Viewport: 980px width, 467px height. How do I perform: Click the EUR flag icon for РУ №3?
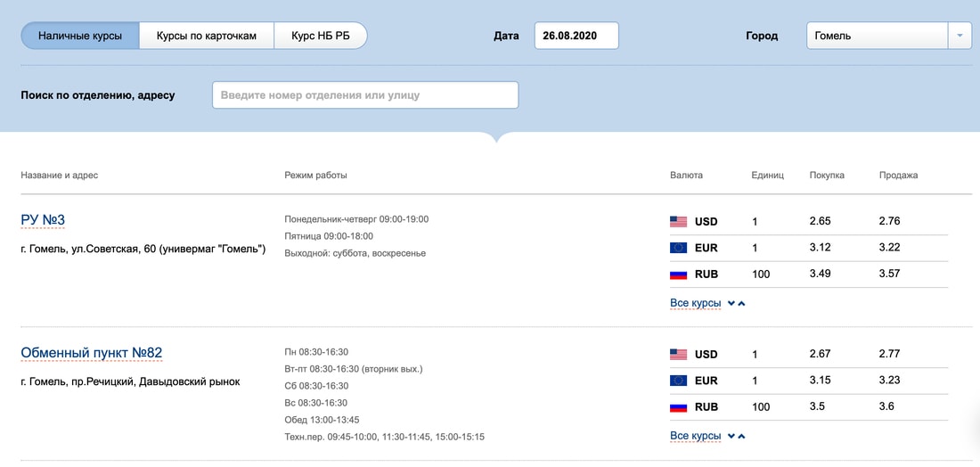click(x=678, y=248)
